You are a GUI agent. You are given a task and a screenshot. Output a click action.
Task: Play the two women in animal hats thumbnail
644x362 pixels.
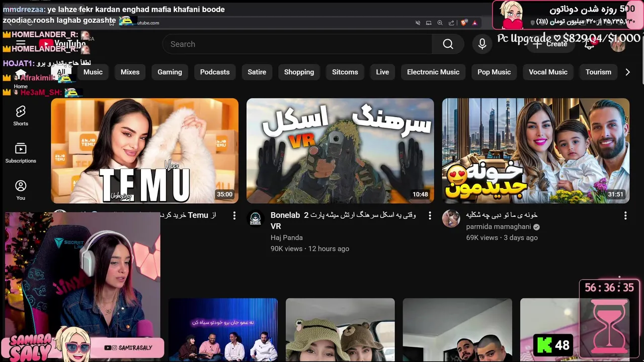tap(340, 330)
